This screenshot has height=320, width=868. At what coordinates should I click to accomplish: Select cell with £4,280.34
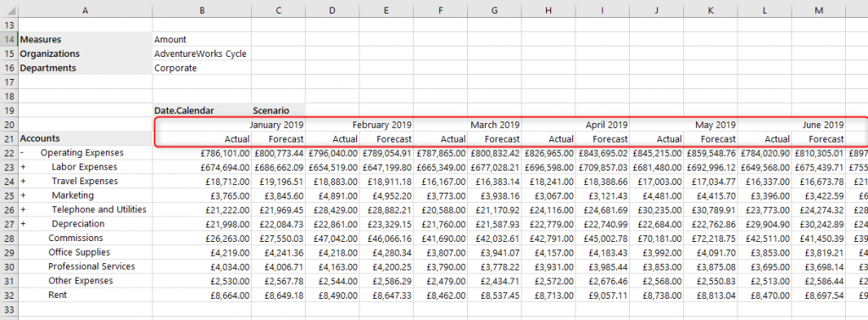tap(386, 252)
